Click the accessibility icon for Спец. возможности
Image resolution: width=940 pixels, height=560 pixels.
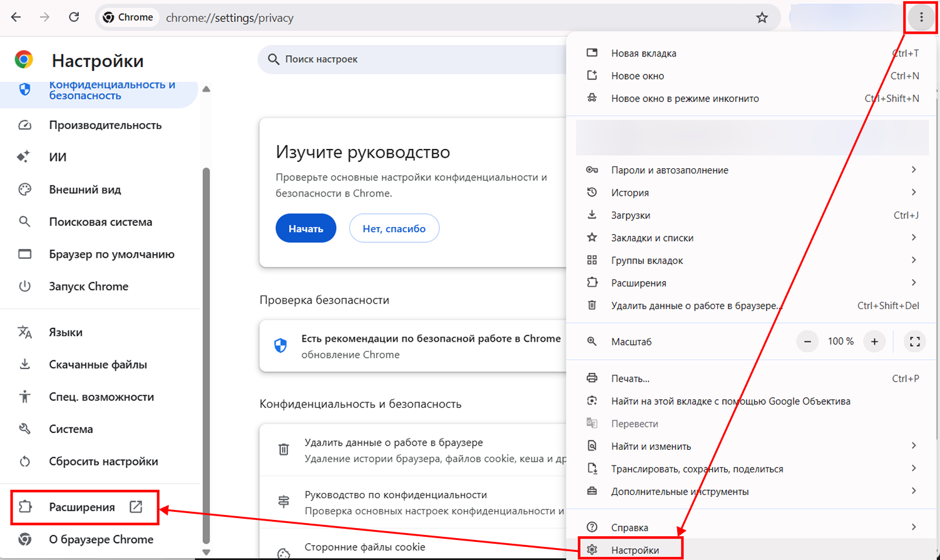(24, 397)
